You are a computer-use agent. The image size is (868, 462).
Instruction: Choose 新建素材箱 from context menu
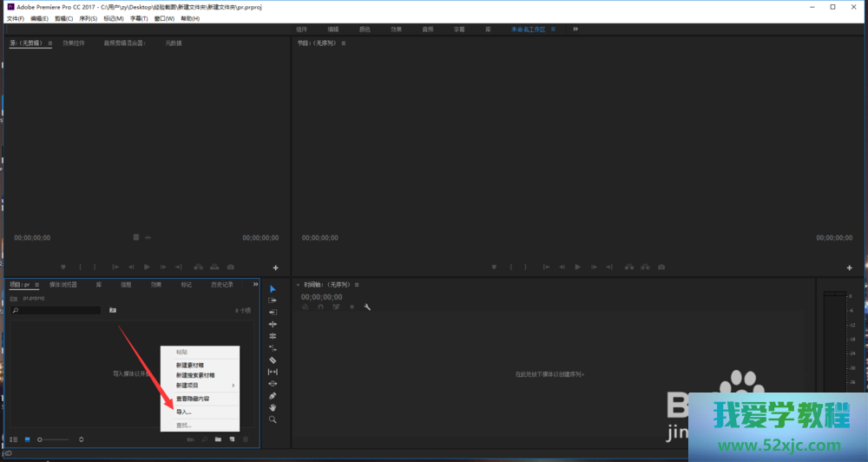(190, 366)
